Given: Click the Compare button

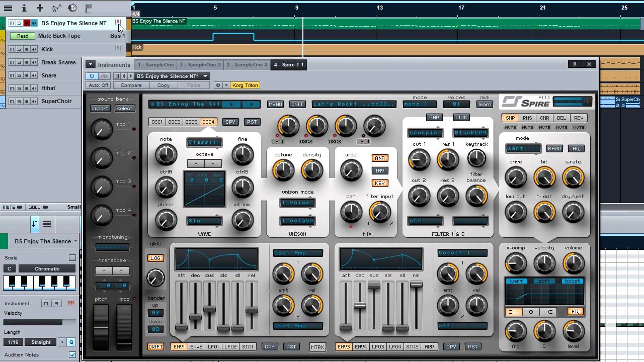Looking at the screenshot, I should pos(131,85).
